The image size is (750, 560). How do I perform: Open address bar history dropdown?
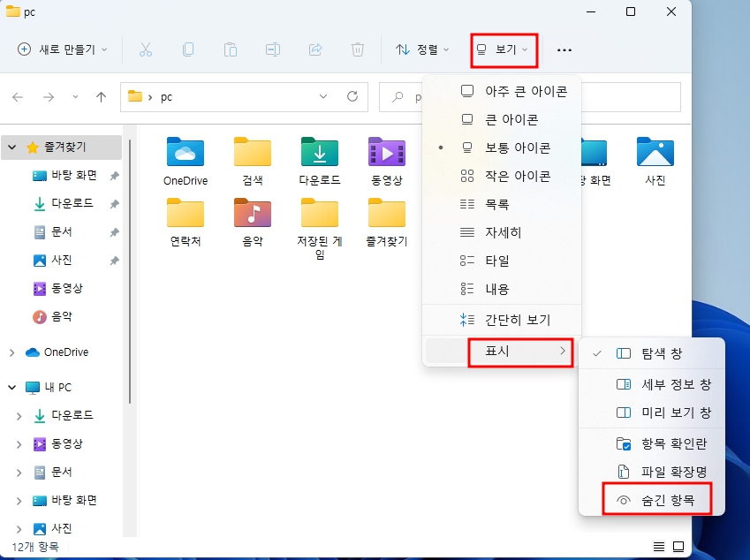click(323, 96)
